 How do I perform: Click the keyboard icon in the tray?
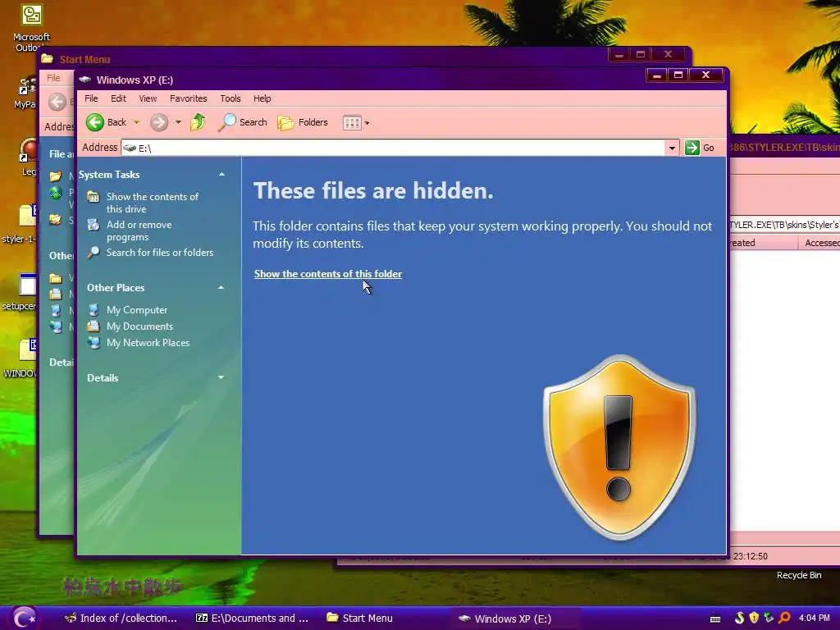(715, 619)
